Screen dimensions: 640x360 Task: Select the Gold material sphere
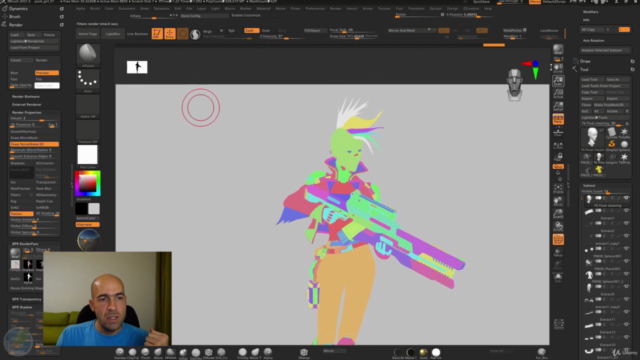[x=423, y=352]
